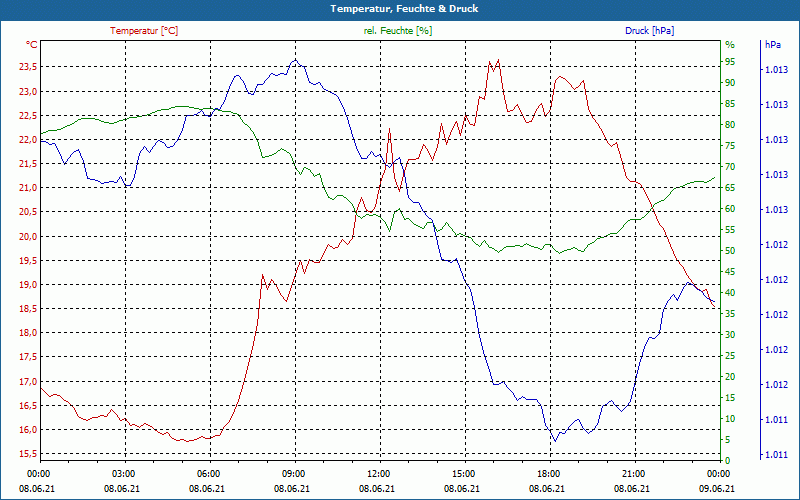The height and width of the screenshot is (500, 800).
Task: Select the red 'Temperatur [°C]' legend label
Action: [x=144, y=31]
